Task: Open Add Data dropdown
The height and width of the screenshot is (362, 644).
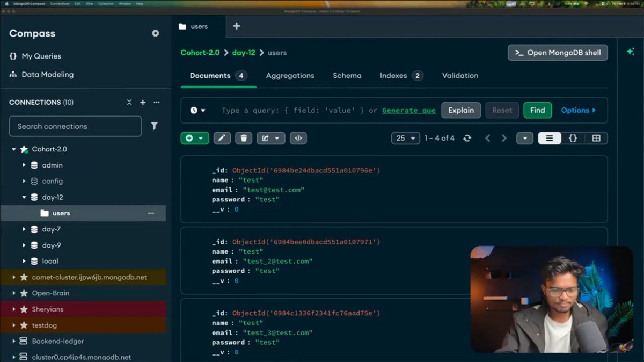Action: pyautogui.click(x=195, y=138)
